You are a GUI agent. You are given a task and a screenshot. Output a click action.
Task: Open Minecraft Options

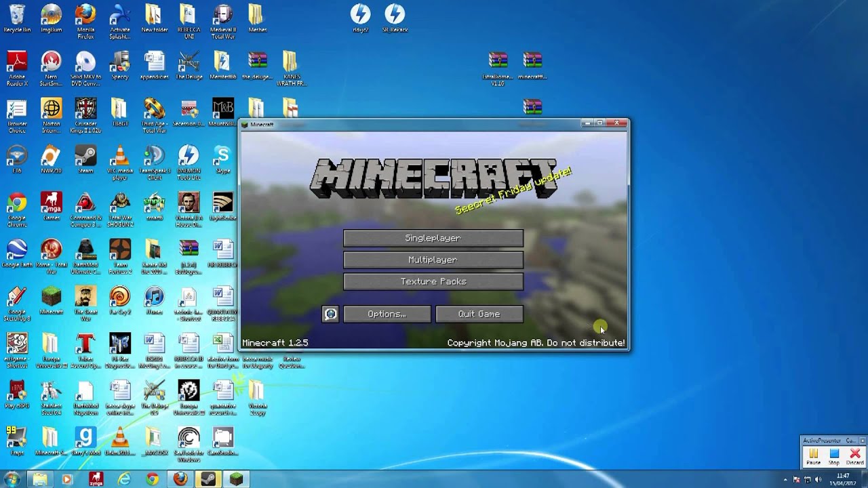click(387, 314)
